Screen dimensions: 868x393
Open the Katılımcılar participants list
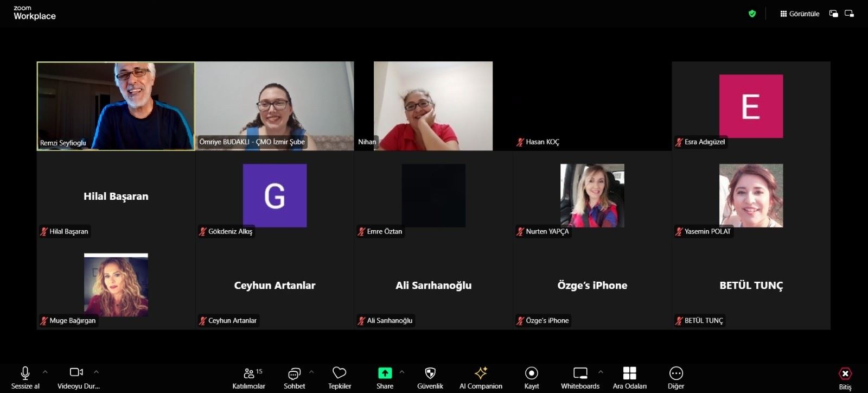point(249,373)
